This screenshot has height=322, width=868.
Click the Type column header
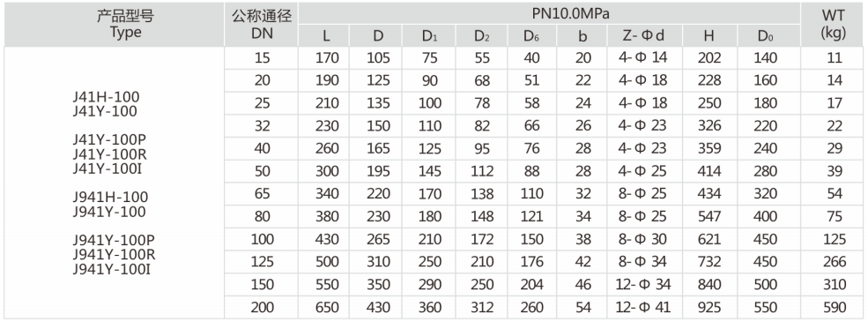(x=125, y=24)
